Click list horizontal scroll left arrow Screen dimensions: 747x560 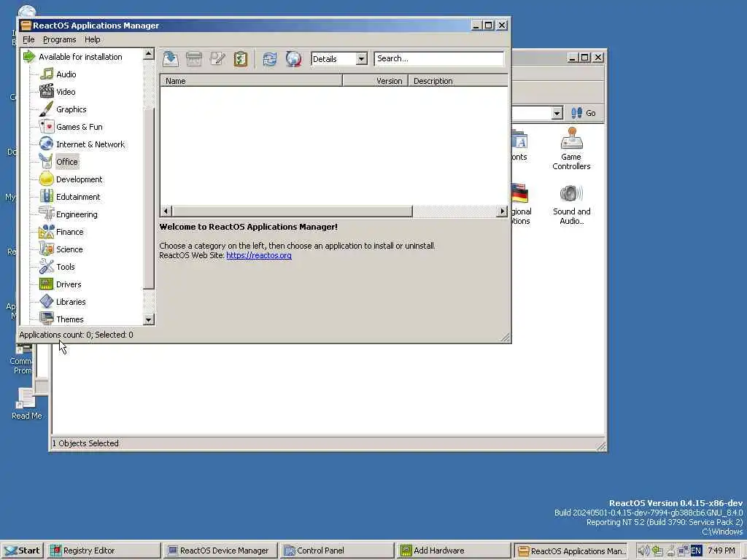pos(166,211)
